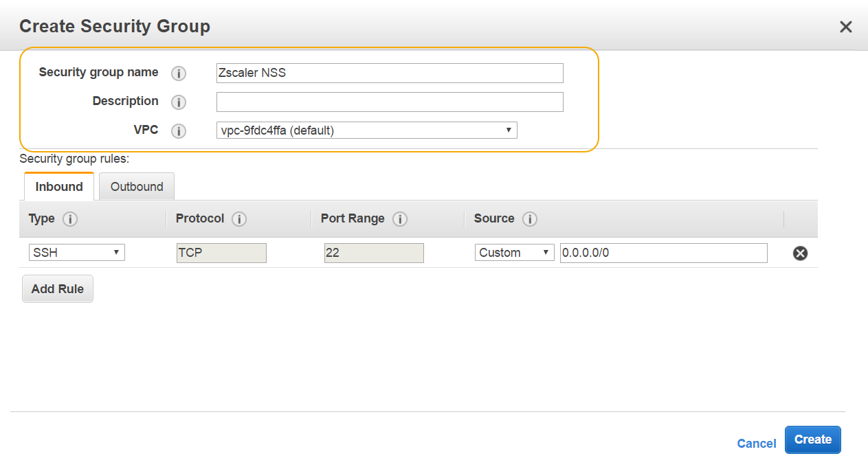This screenshot has height=467, width=868.
Task: Select the Inbound rules tab
Action: click(59, 187)
